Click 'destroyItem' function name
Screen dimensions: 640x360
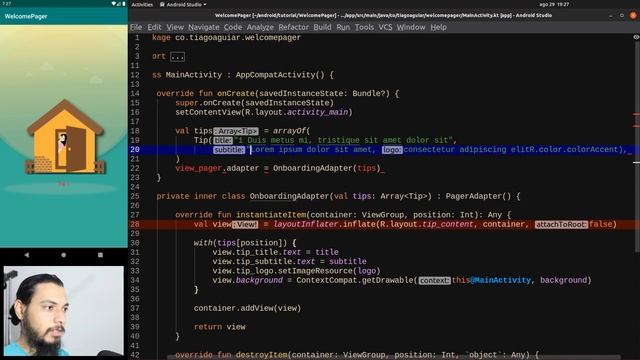(x=261, y=355)
